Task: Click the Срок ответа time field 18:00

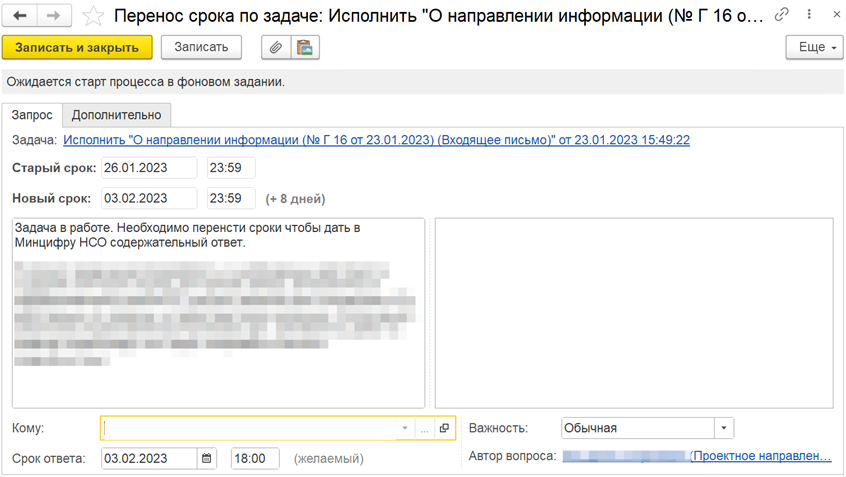Action: (x=256, y=458)
